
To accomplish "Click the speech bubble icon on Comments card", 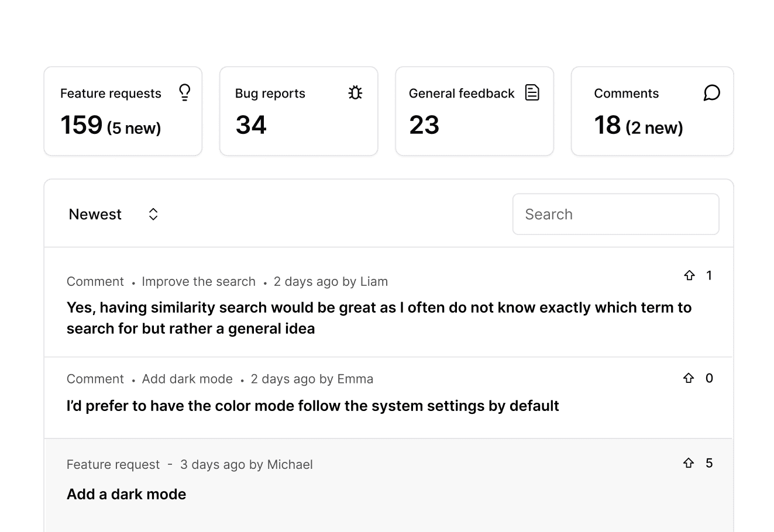I will 711,92.
